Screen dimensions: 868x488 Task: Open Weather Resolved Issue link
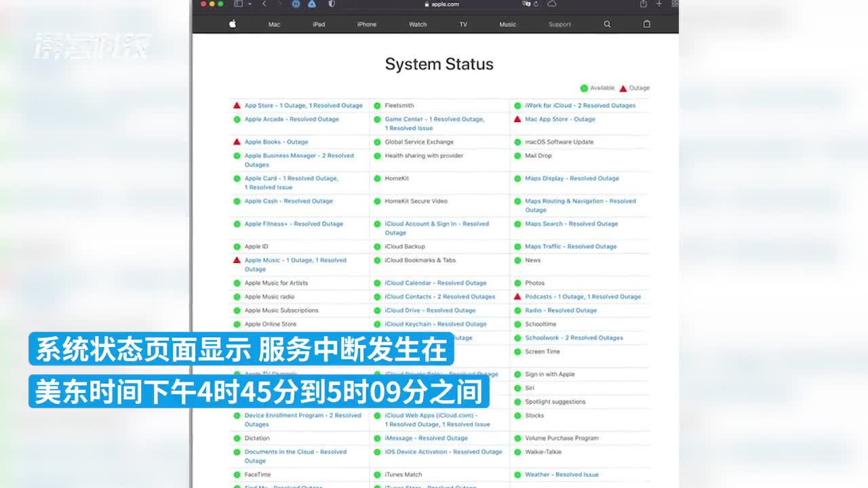(562, 475)
